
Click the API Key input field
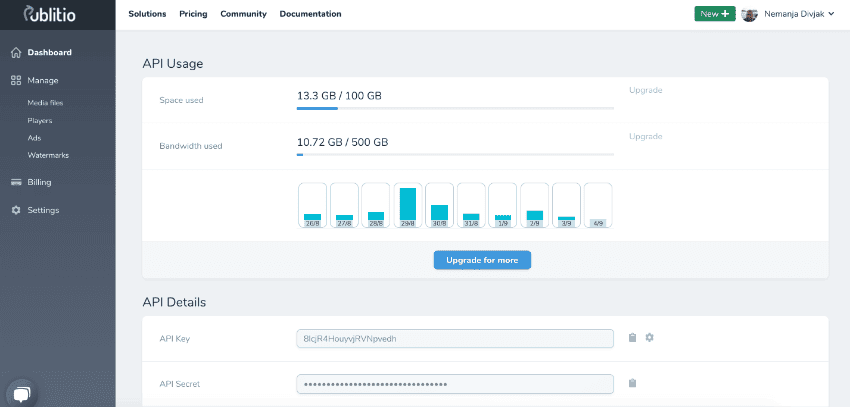(454, 338)
